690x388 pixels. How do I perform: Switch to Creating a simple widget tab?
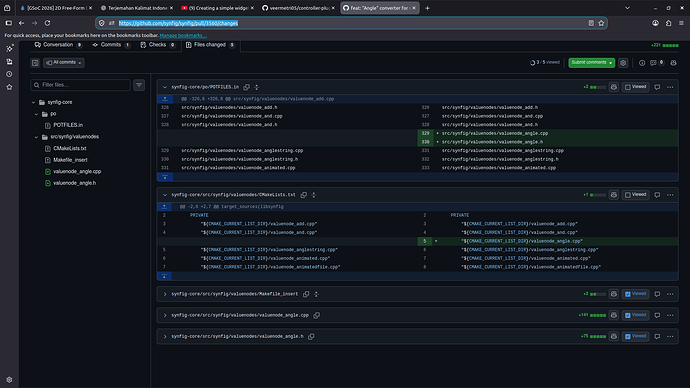(217, 8)
